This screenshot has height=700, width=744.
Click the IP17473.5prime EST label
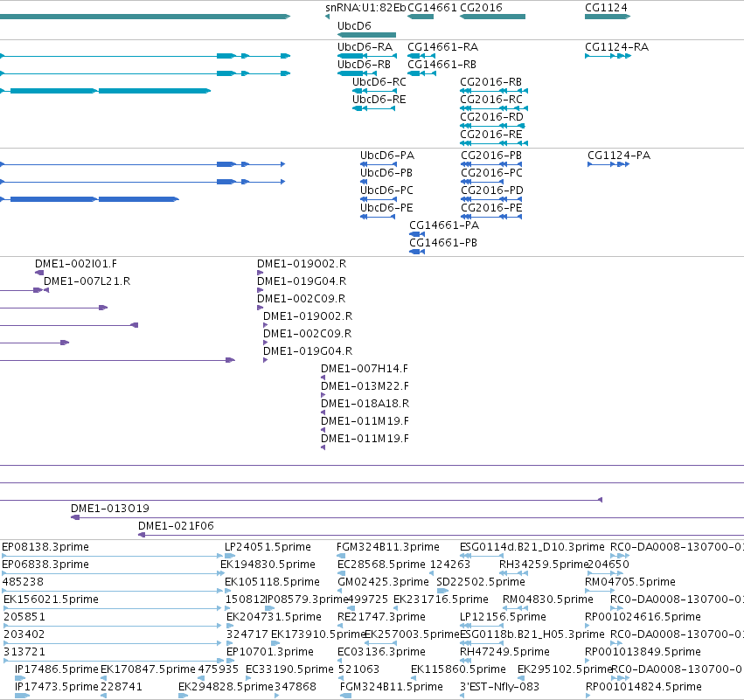(x=57, y=687)
